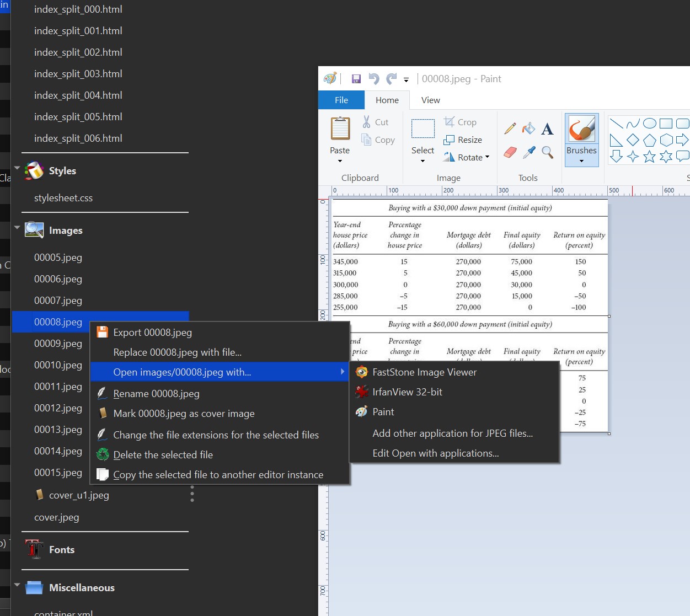
Task: Pick the Right arrow shape
Action: pyautogui.click(x=683, y=140)
